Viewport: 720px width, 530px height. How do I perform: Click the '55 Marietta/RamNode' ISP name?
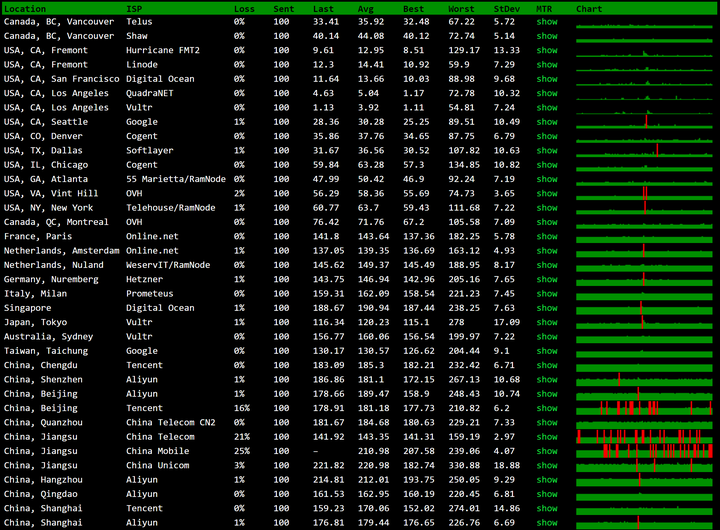[176, 179]
